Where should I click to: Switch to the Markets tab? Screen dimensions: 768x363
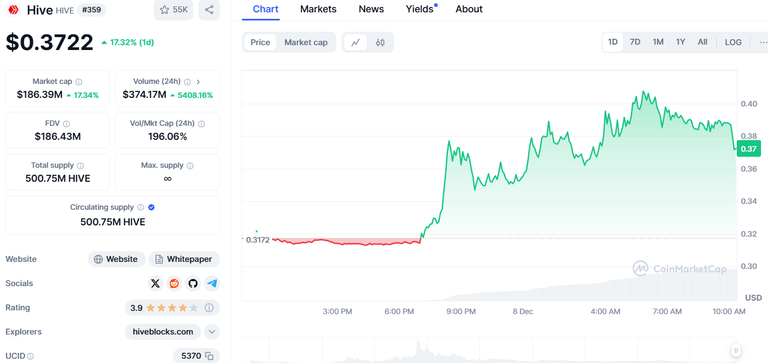(x=318, y=9)
